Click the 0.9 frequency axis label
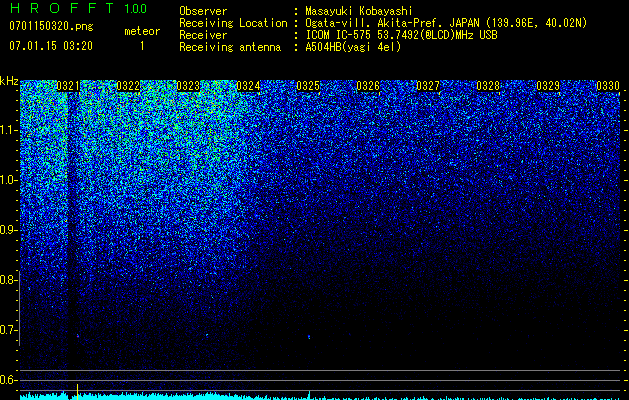Screen dimensions: 629x400 [8, 230]
